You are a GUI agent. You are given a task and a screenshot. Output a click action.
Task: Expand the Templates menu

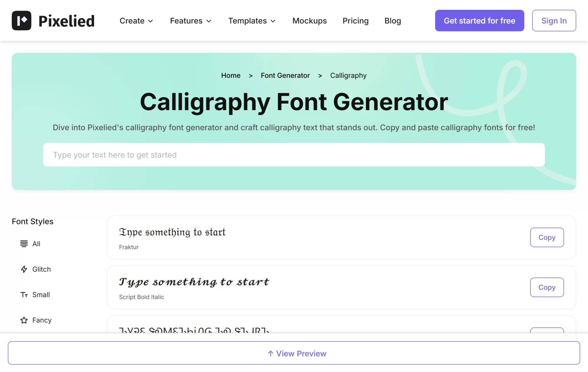(x=252, y=21)
